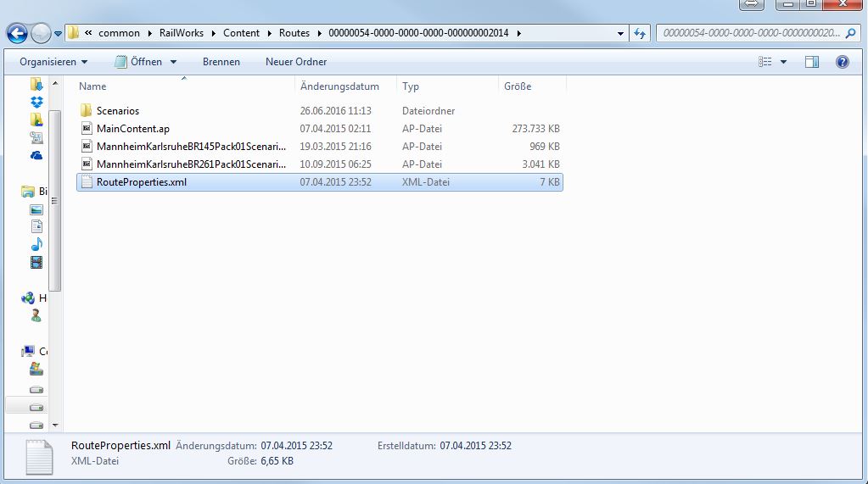This screenshot has width=868, height=484.
Task: Click the navigation pane scrollbar thumb
Action: pos(55,200)
